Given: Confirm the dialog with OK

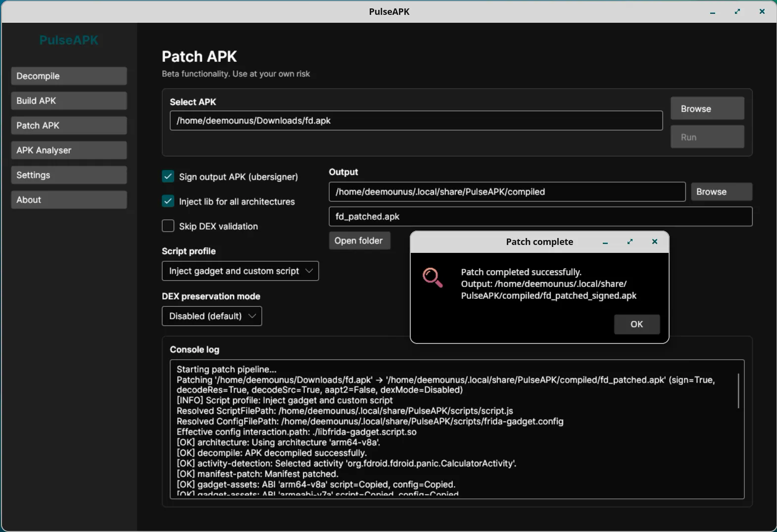Looking at the screenshot, I should (637, 324).
